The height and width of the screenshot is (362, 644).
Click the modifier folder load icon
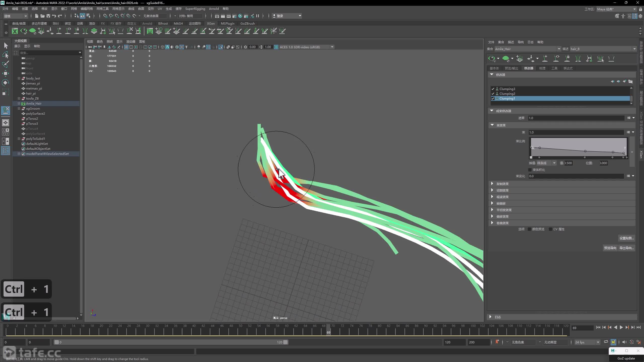630,81
